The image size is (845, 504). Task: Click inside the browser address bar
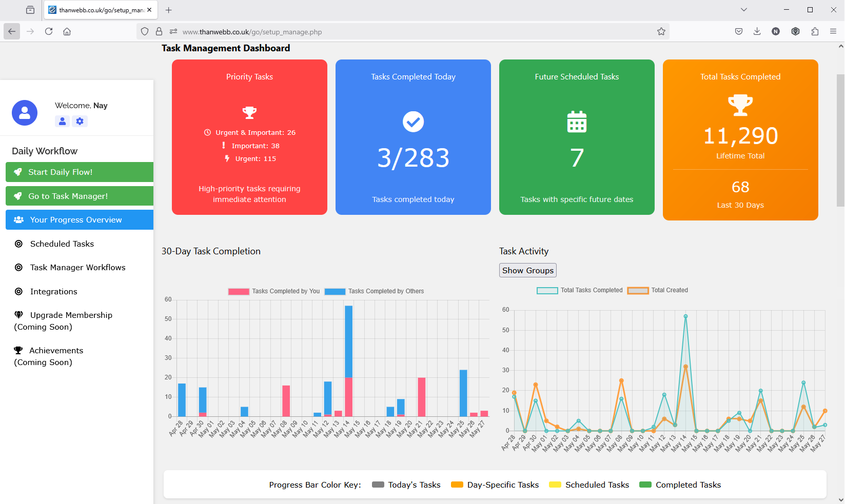tap(359, 31)
